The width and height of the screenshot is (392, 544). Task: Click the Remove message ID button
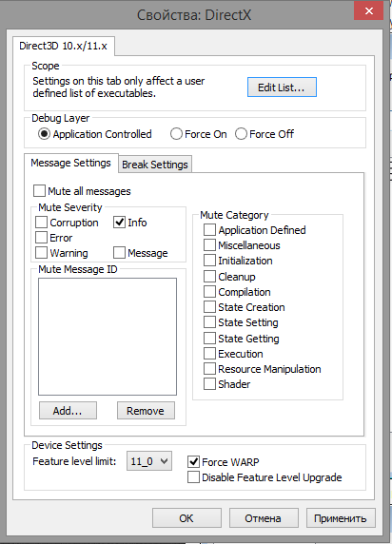(x=146, y=411)
